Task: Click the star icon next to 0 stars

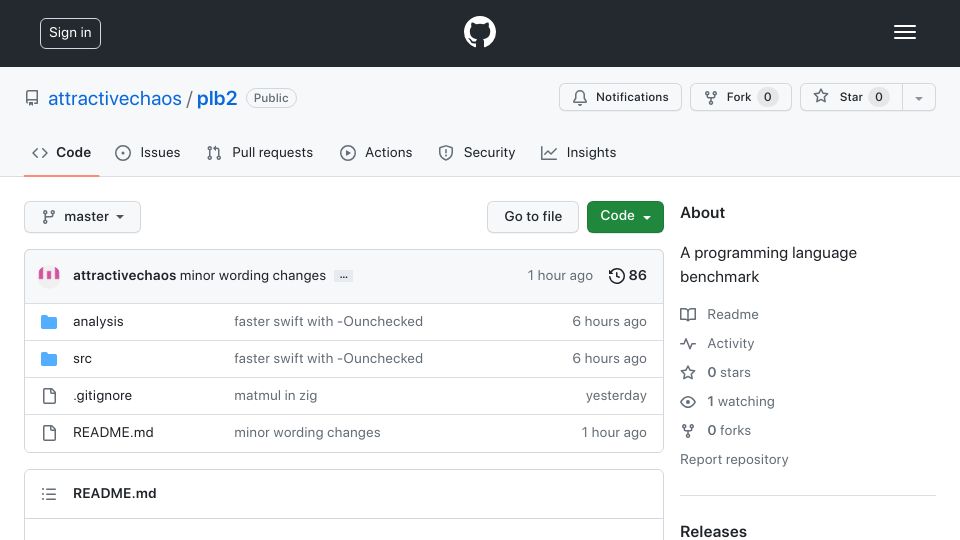Action: pyautogui.click(x=688, y=372)
